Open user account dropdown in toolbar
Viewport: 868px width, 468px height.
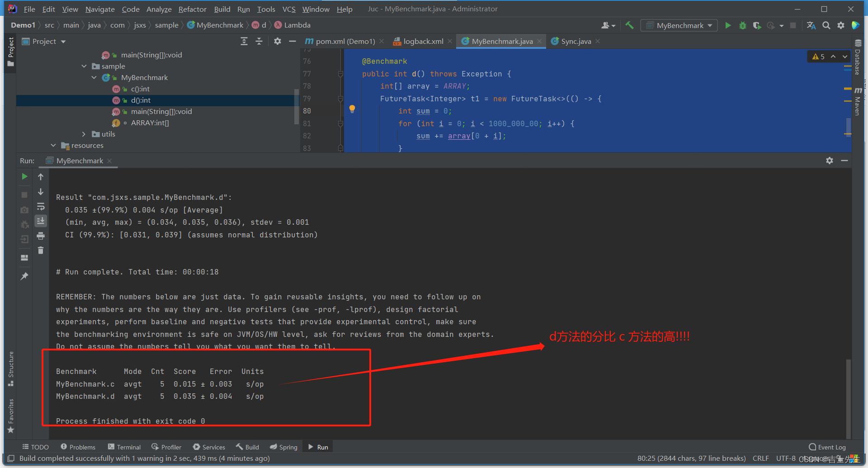point(609,25)
